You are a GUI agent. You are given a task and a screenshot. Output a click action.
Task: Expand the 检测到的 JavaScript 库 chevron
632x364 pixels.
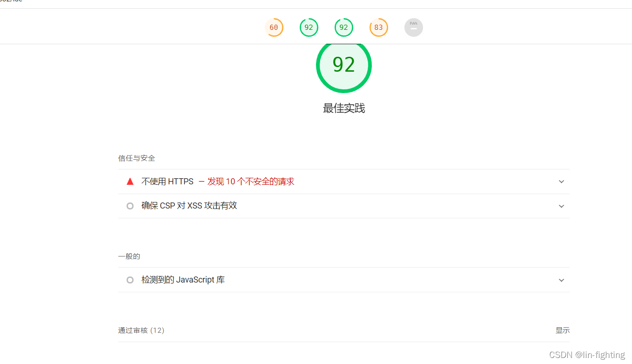click(x=561, y=280)
